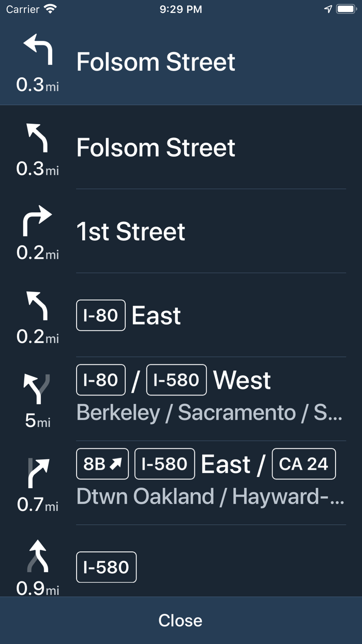Close the directions list

tap(180, 620)
